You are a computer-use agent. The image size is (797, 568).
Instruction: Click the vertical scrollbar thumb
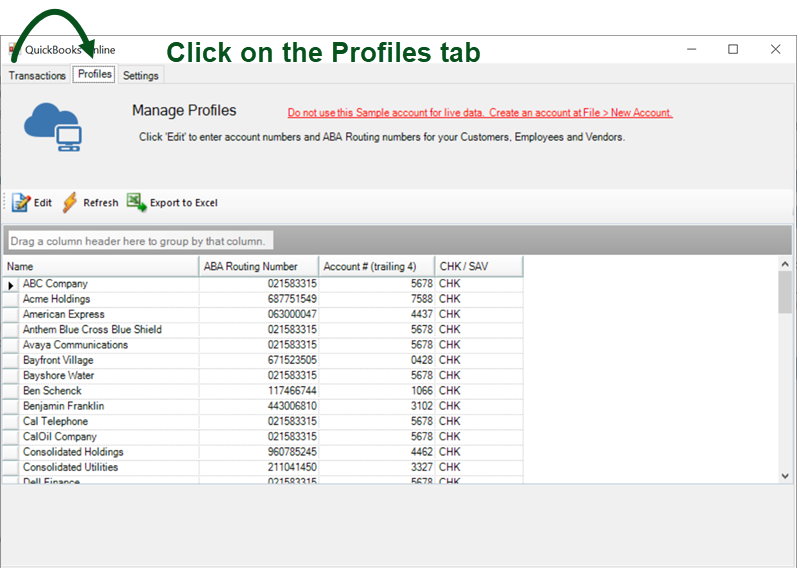(x=785, y=292)
